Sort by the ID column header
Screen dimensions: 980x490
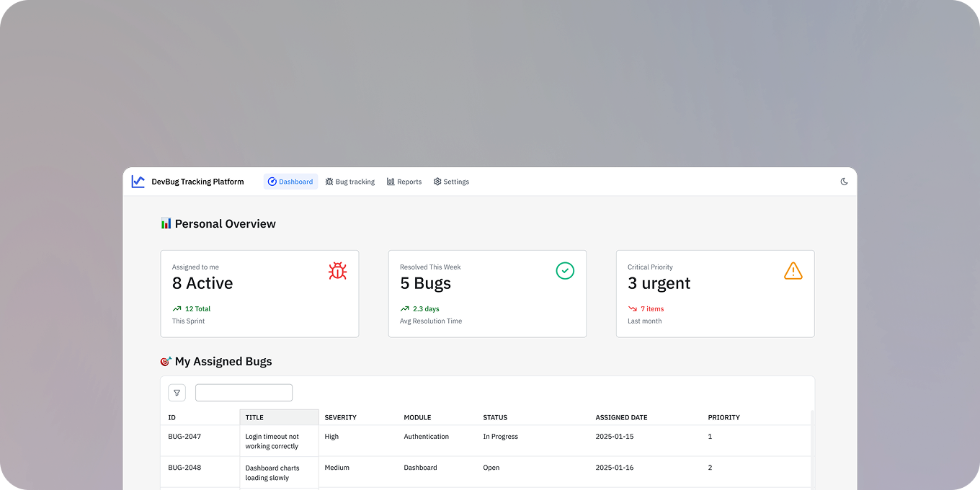[200, 417]
